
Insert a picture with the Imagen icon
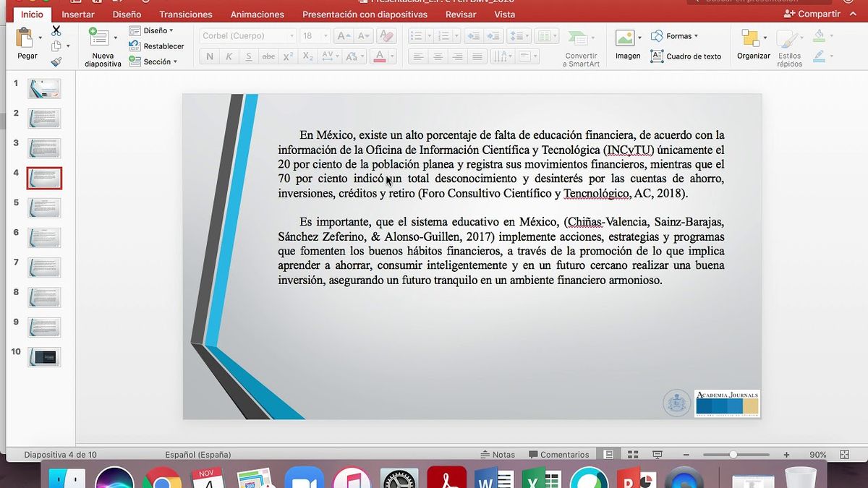point(624,38)
